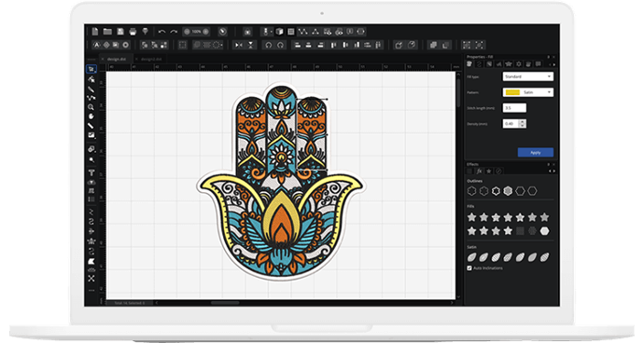This screenshot has width=644, height=343.
Task: Open the thread spool tool dropdown arrow
Action: (272, 32)
